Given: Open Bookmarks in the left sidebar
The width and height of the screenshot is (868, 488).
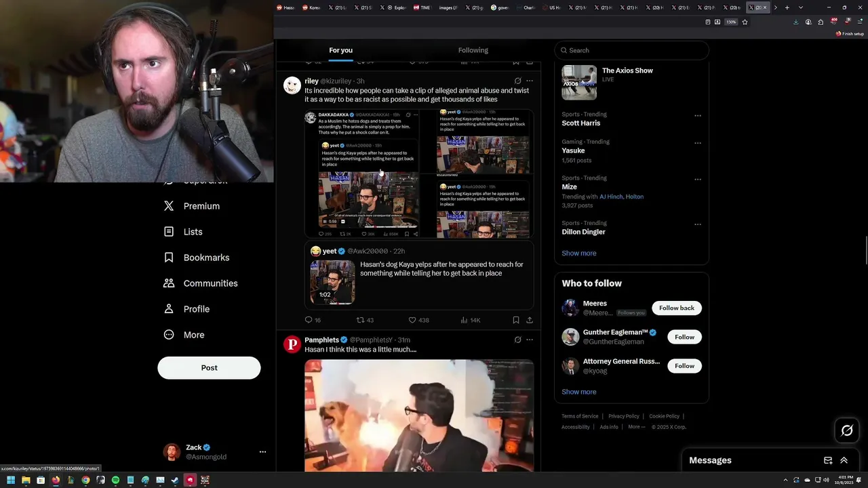Looking at the screenshot, I should click(197, 258).
